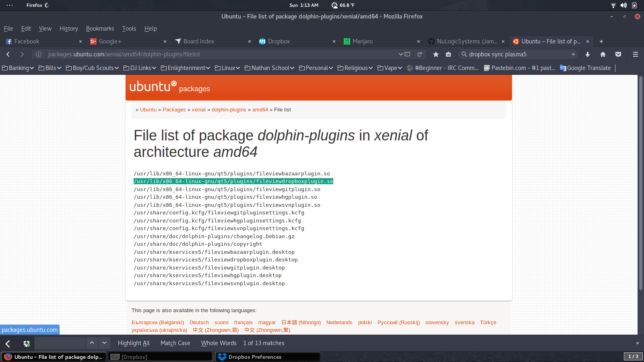Viewport: 644px width, 362px height.
Task: Open the downloads arrow icon
Action: tap(588, 54)
